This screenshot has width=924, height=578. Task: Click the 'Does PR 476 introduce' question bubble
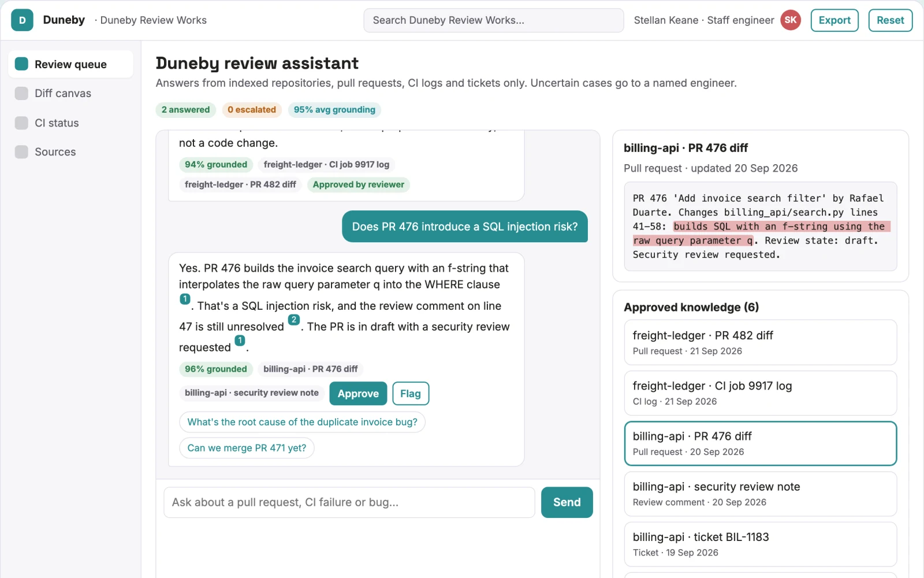[x=464, y=227]
